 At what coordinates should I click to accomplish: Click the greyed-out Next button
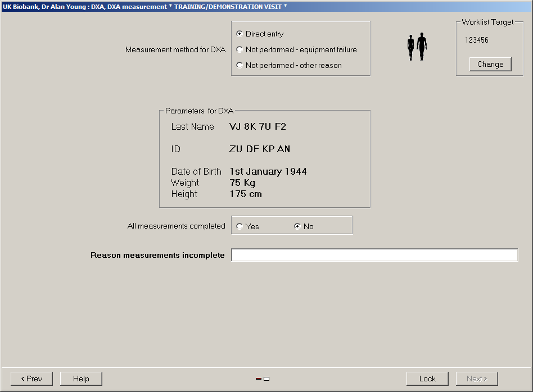pos(477,379)
